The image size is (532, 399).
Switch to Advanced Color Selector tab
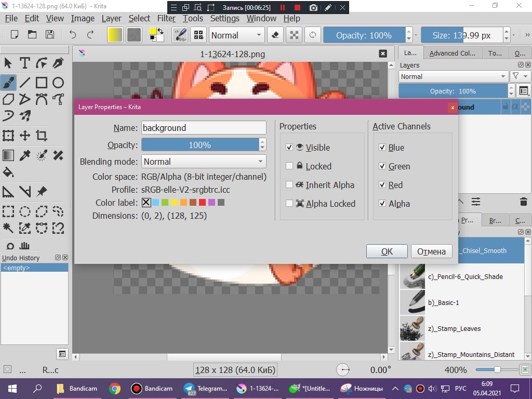453,54
